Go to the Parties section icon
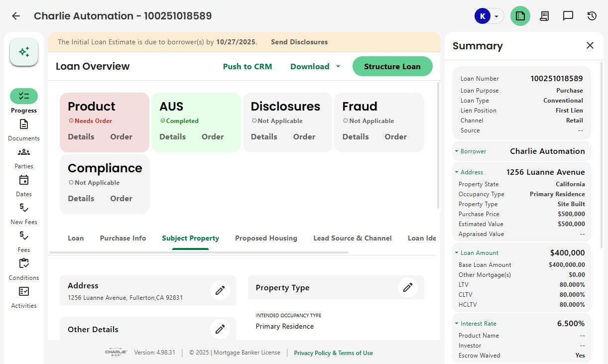The image size is (608, 364). point(24,152)
